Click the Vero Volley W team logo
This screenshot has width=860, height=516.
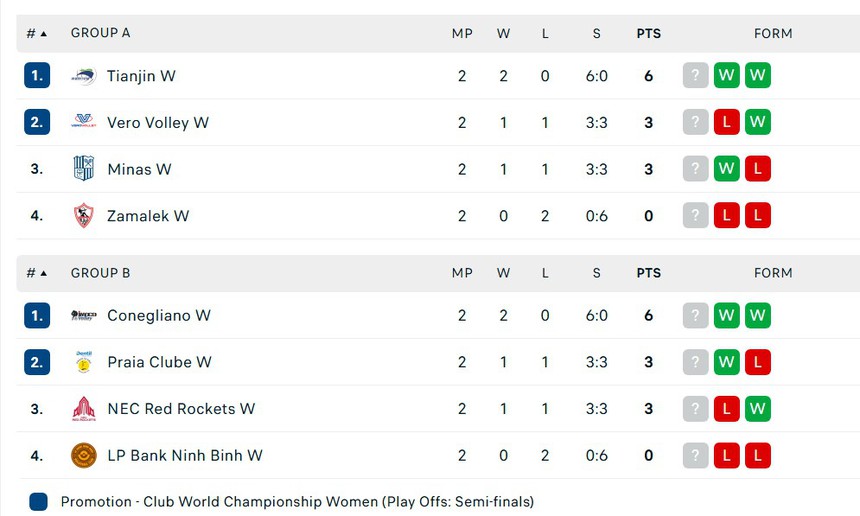[x=84, y=123]
